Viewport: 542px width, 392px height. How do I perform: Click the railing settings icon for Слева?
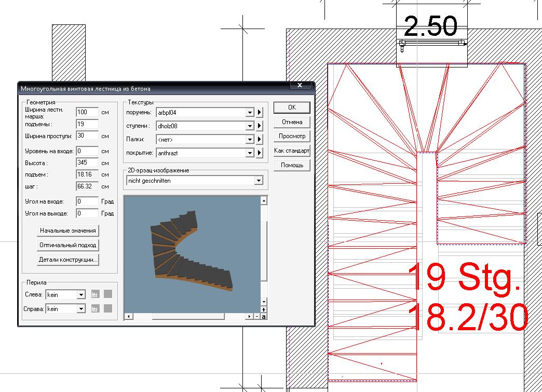95,294
